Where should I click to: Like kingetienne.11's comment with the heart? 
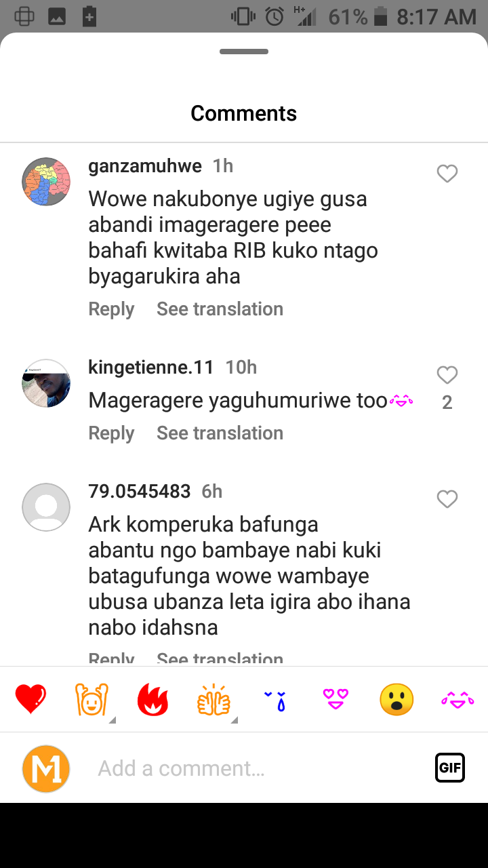[447, 375]
